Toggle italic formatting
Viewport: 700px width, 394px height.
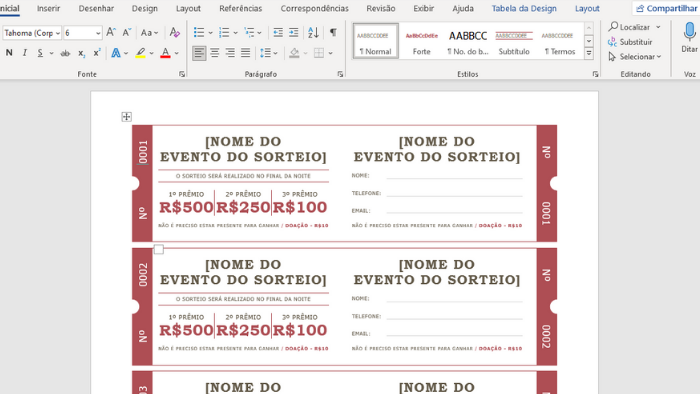point(25,53)
